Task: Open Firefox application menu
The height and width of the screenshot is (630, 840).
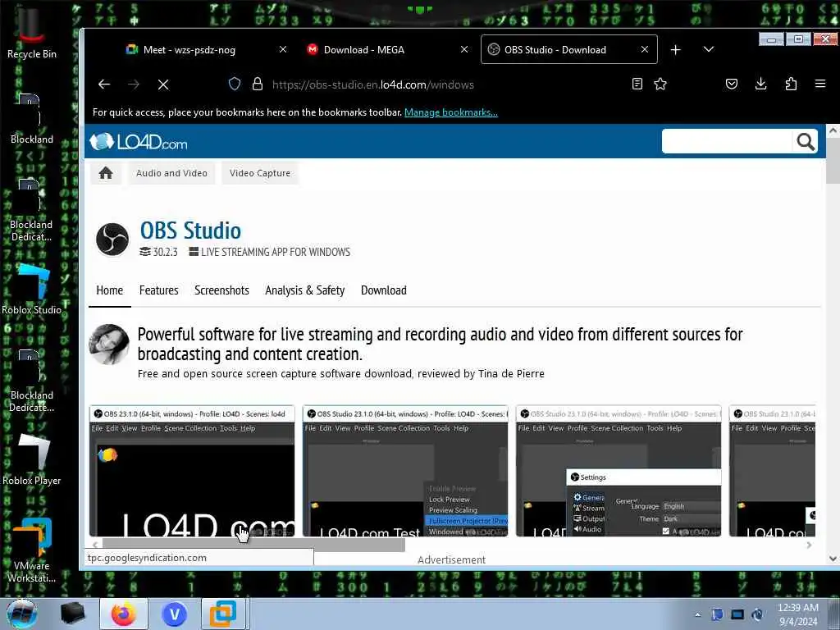Action: coord(819,84)
